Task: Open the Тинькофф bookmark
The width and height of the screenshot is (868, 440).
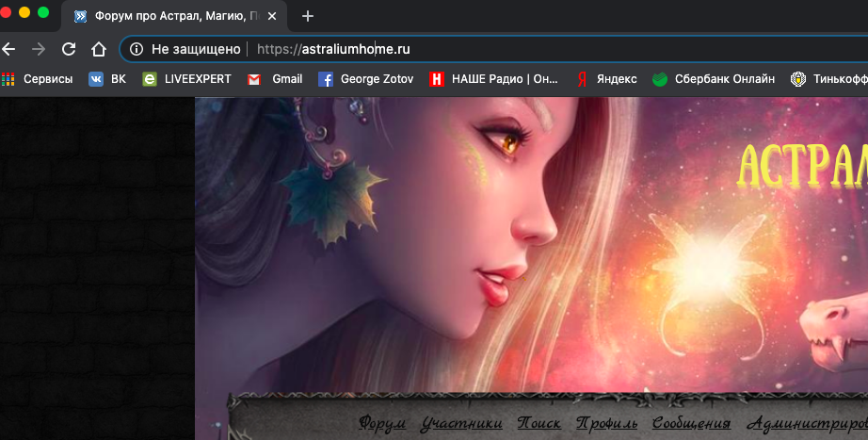Action: (829, 79)
